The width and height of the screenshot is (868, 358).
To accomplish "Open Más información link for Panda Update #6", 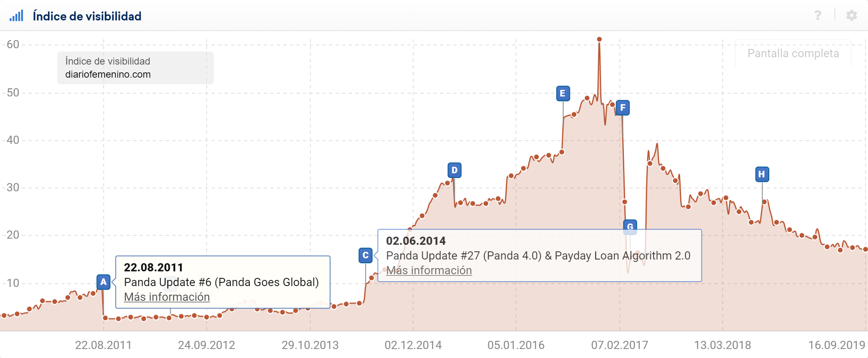I will pyautogui.click(x=167, y=297).
